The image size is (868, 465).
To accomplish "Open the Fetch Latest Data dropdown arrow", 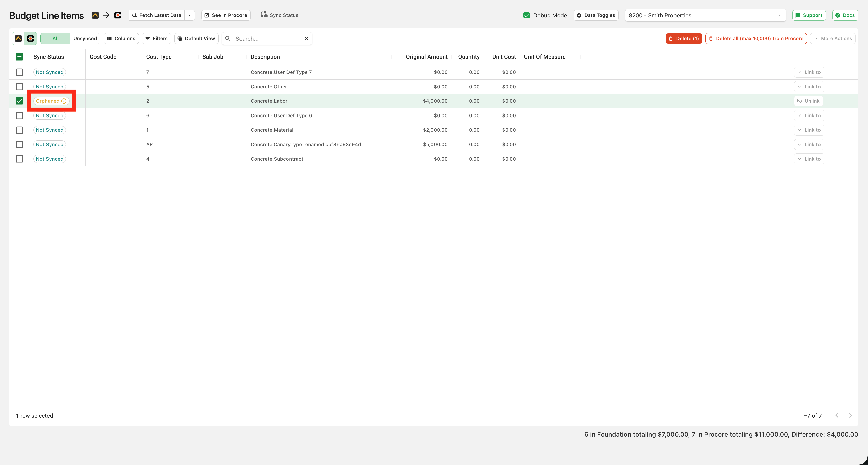I will click(190, 15).
